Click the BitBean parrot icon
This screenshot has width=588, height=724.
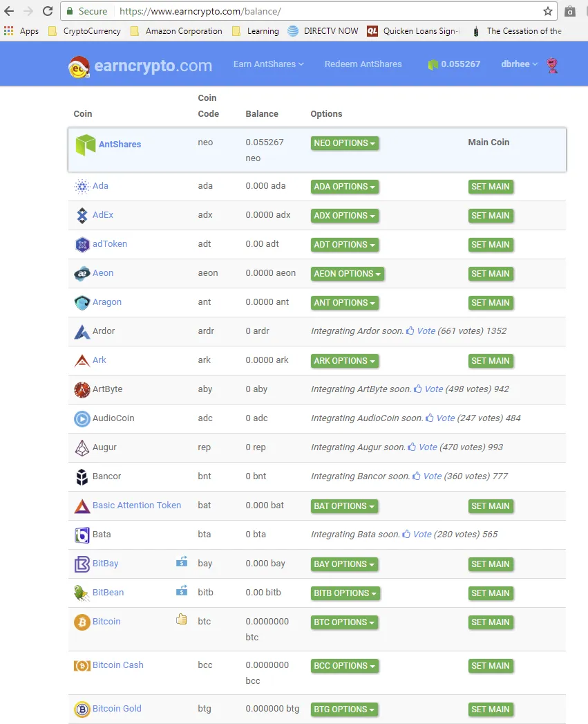tap(82, 593)
